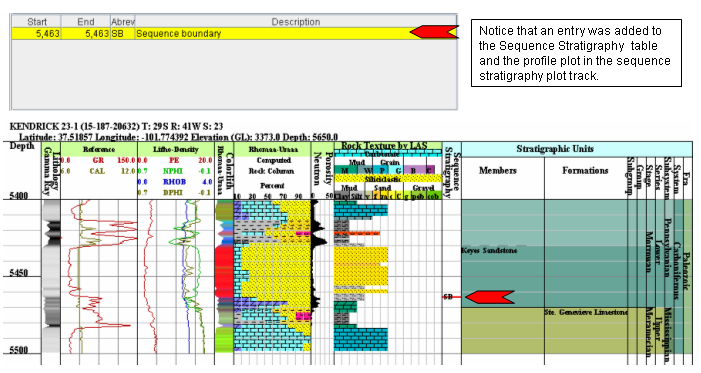Click the purple B legend swatch

(414, 170)
